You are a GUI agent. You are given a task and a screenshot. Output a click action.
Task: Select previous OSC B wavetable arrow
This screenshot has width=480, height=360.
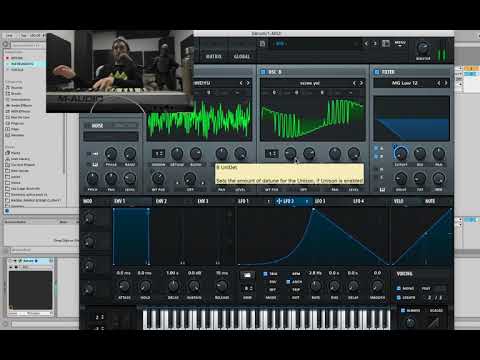354,83
